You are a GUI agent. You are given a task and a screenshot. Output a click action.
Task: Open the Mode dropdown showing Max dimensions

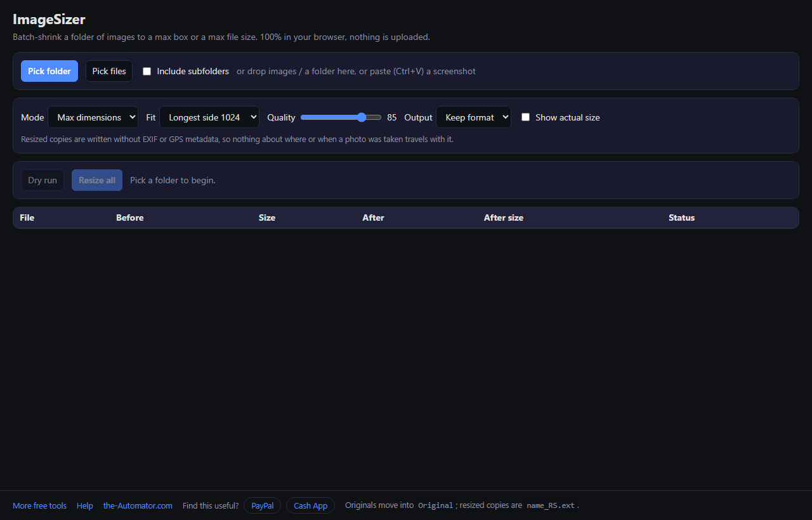tap(93, 117)
